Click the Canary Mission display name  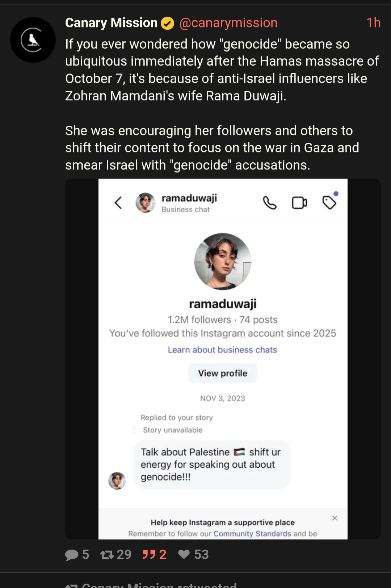111,23
